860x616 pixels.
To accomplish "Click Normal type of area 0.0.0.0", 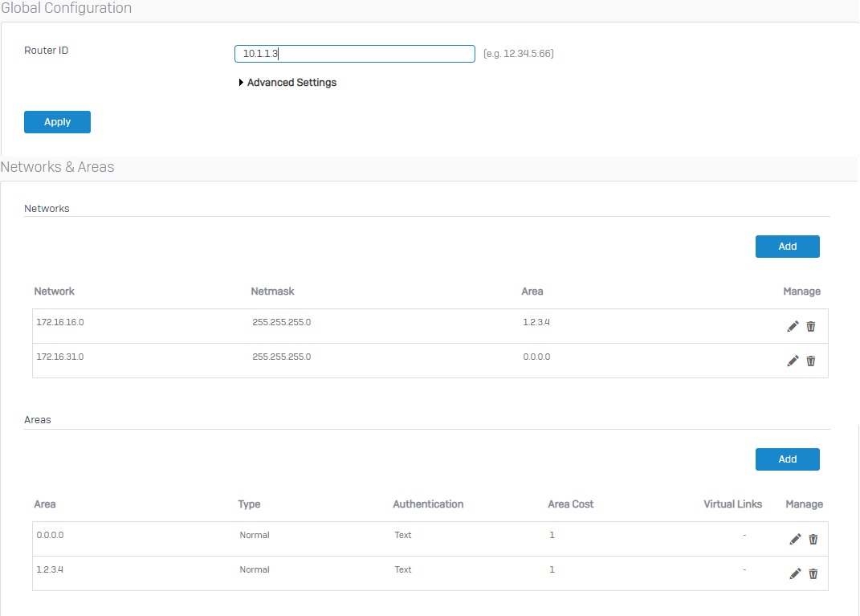I will [x=255, y=535].
